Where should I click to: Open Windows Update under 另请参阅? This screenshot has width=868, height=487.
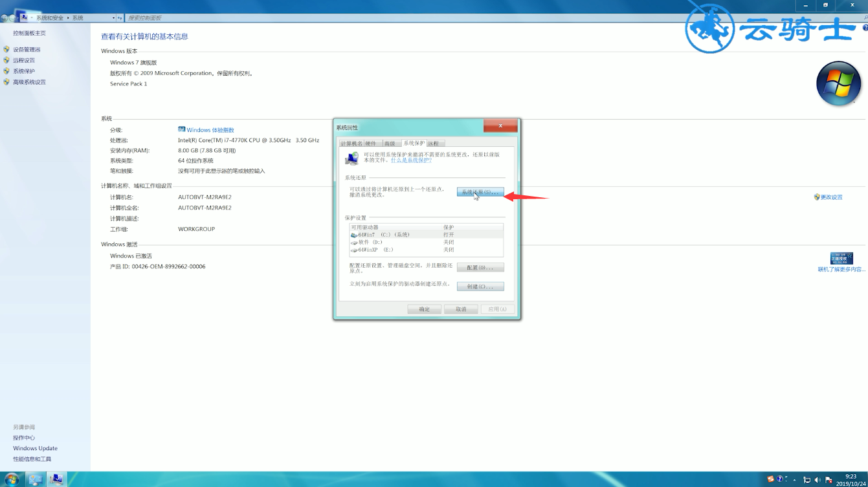[35, 448]
